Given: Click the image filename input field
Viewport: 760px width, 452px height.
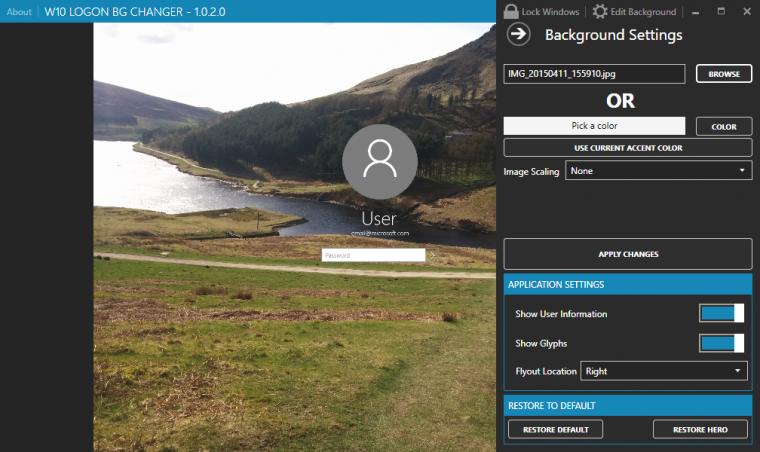Looking at the screenshot, I should click(594, 74).
